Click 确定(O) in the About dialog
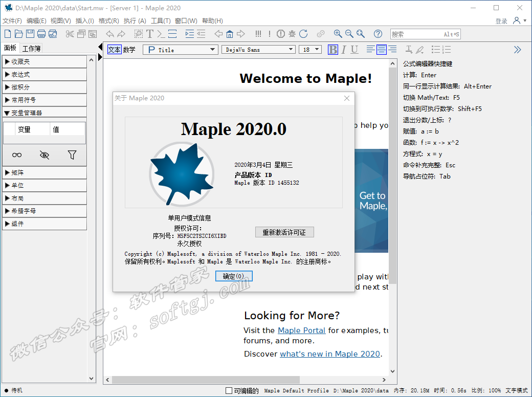Screen dimensions: 532x397 pos(234,276)
